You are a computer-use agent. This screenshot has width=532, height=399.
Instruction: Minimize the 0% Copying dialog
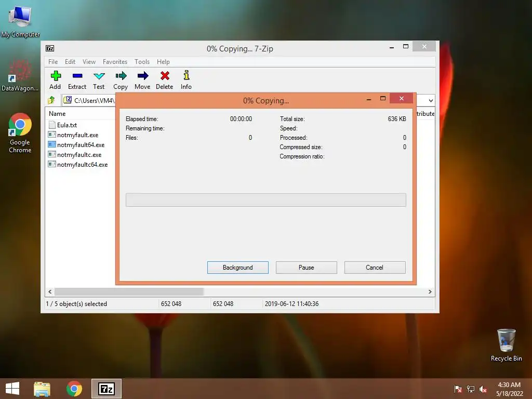(x=369, y=99)
